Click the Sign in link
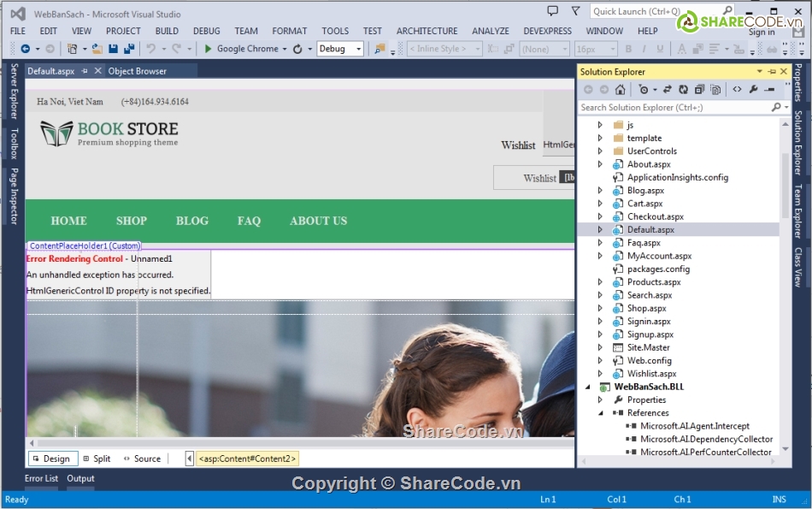Screen dimensions: 812x509 tap(762, 33)
